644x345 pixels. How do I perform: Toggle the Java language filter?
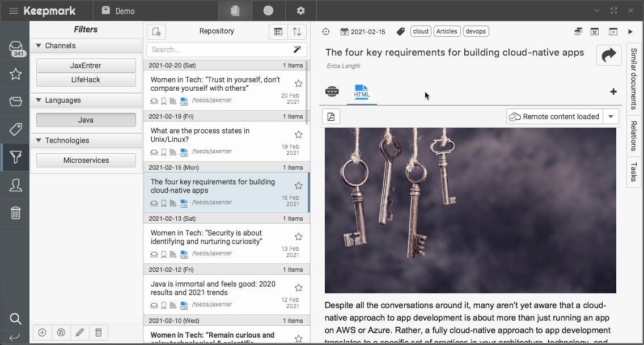(86, 120)
